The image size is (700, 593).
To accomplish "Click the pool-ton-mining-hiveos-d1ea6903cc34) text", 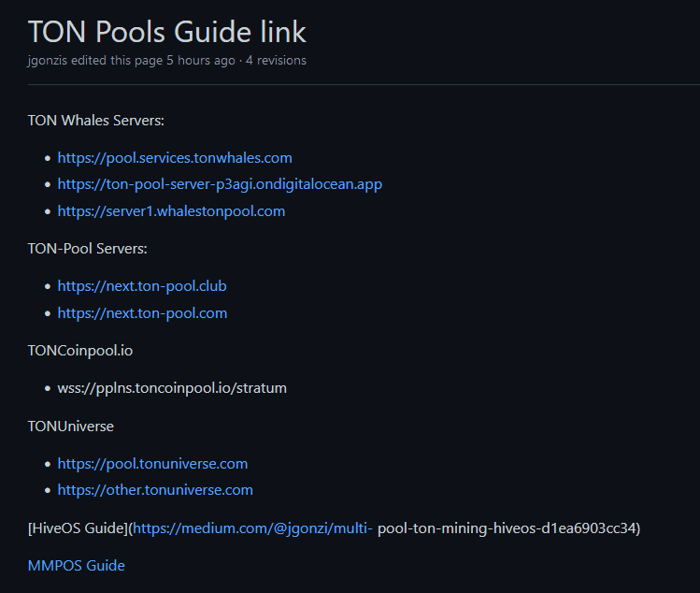I will point(509,528).
